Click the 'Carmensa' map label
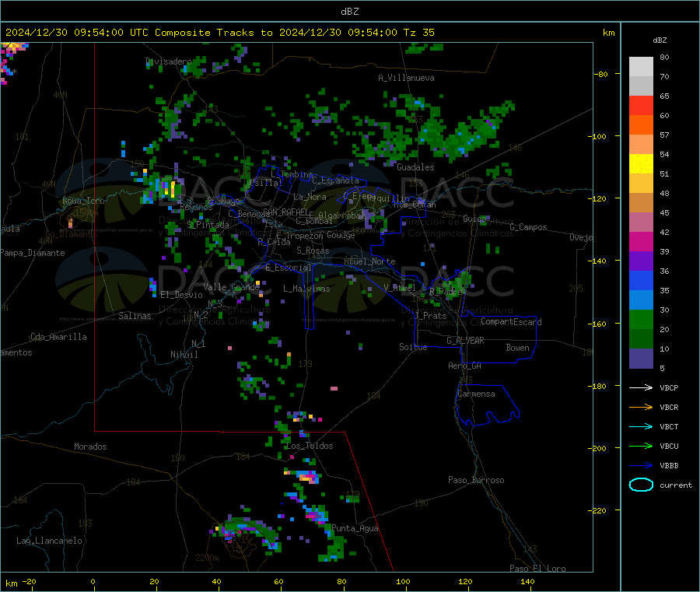Image resolution: width=700 pixels, height=592 pixels. (476, 394)
